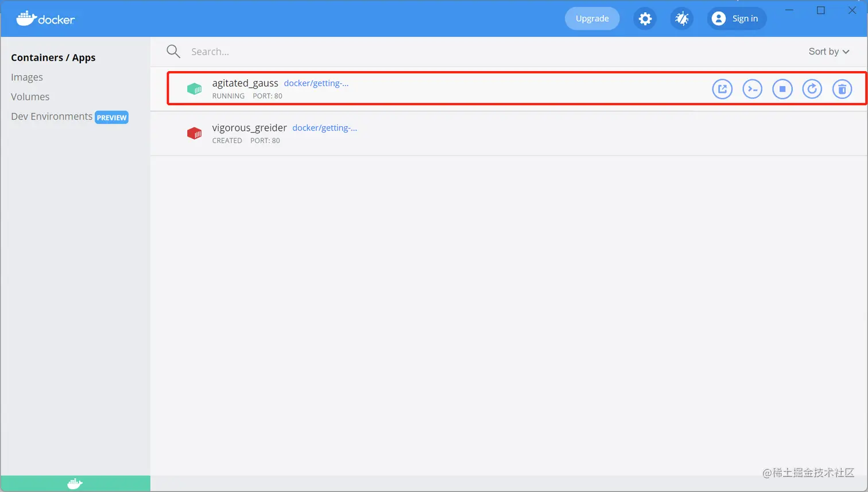Maximize the Docker Desktop window
868x492 pixels.
coord(821,10)
